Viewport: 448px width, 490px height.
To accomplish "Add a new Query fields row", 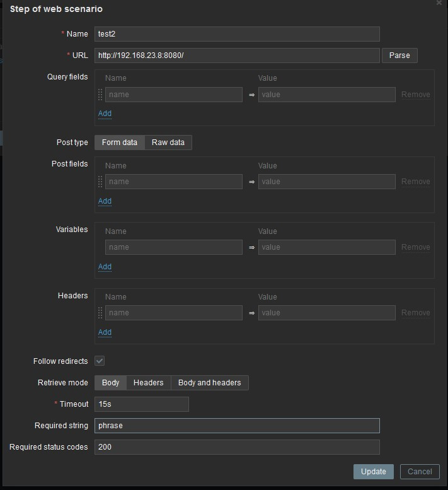I will point(105,114).
